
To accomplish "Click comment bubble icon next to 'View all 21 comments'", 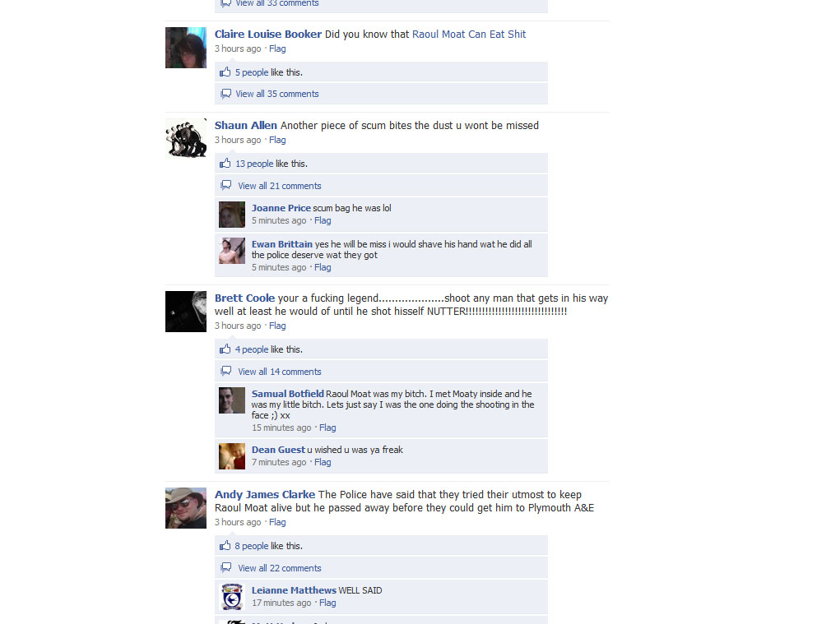I will click(226, 185).
